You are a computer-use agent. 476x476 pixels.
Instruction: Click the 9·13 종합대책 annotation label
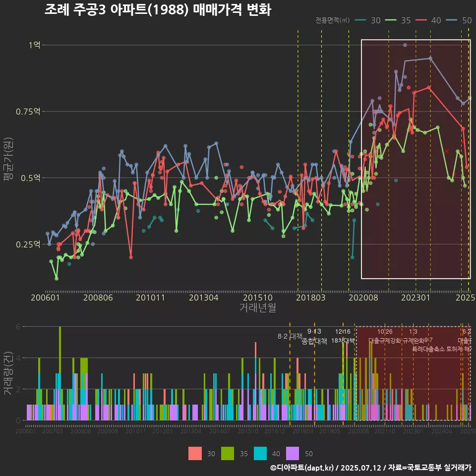[x=314, y=336]
